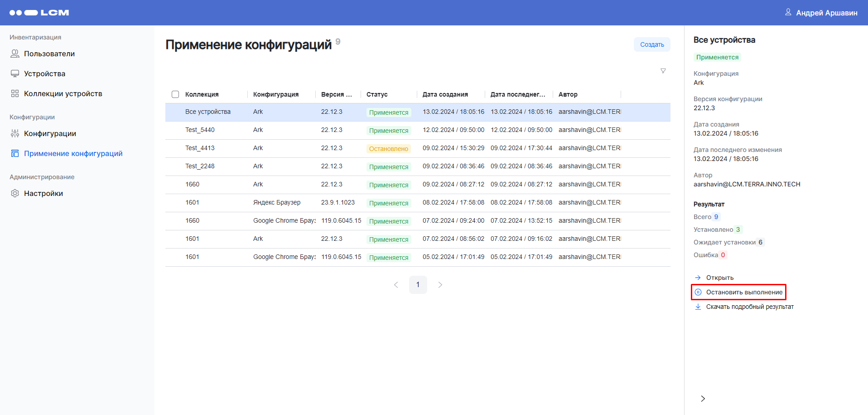Select page 1 in the pagination
Screen dimensions: 868x415
tap(418, 285)
